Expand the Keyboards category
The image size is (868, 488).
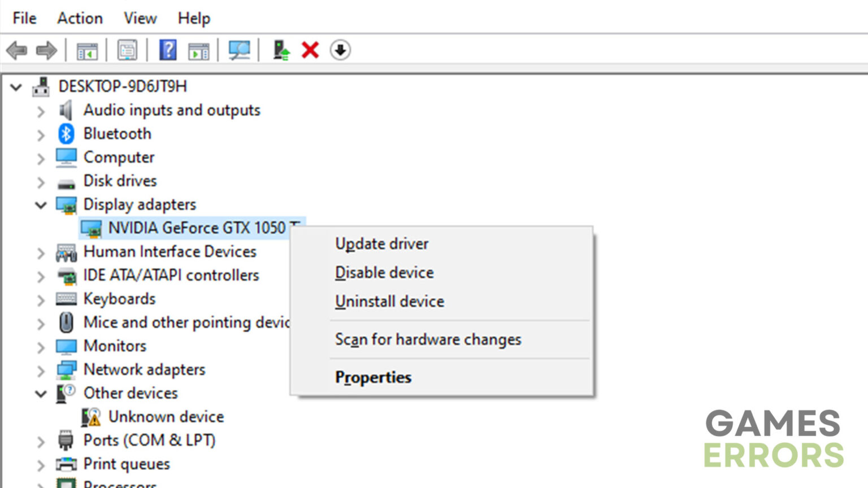(x=40, y=299)
